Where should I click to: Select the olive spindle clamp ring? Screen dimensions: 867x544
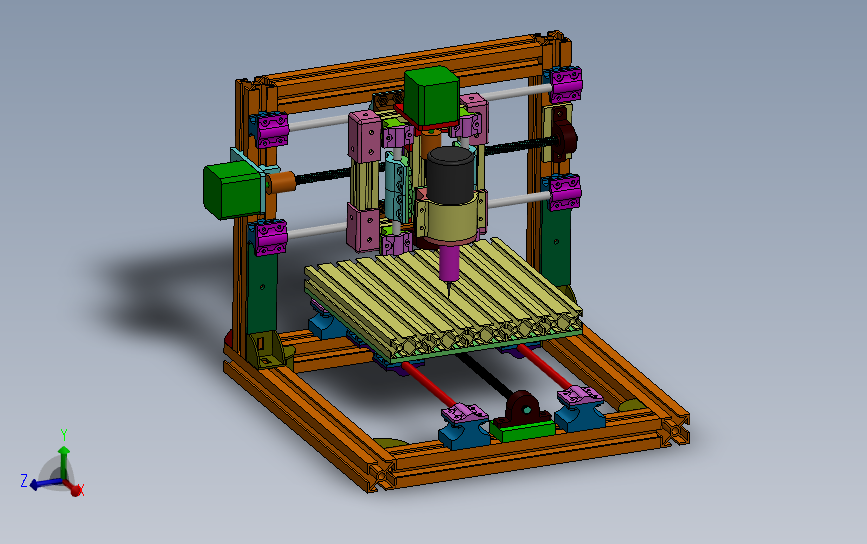[450, 218]
